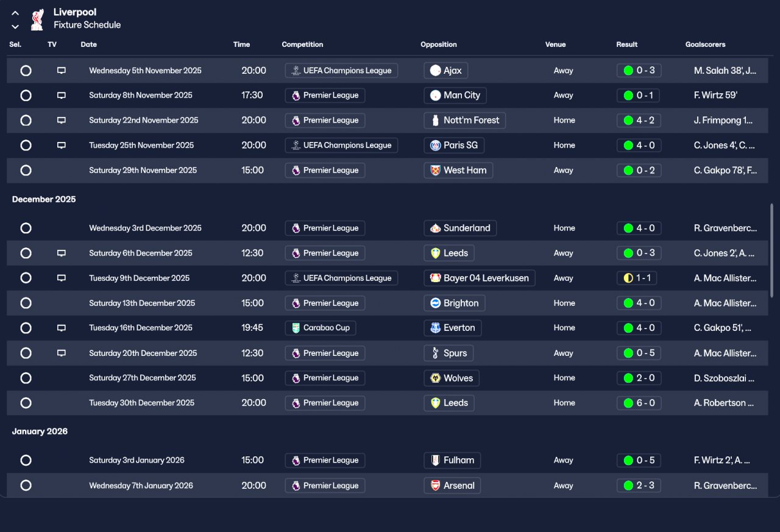Click the date "Wednesday 7th January 2026"
780x532 pixels.
click(141, 486)
